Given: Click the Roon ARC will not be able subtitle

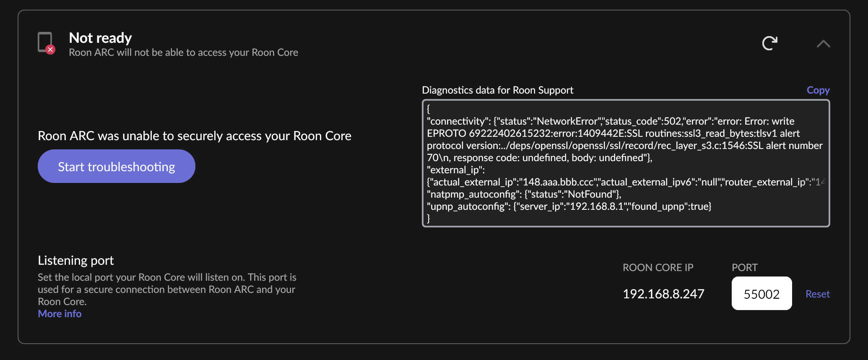Looking at the screenshot, I should (183, 52).
